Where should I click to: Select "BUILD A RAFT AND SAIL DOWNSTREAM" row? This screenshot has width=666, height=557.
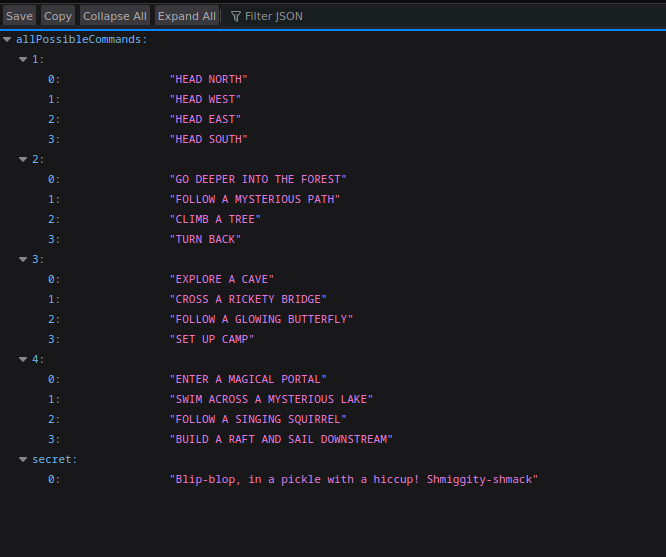[281, 440]
